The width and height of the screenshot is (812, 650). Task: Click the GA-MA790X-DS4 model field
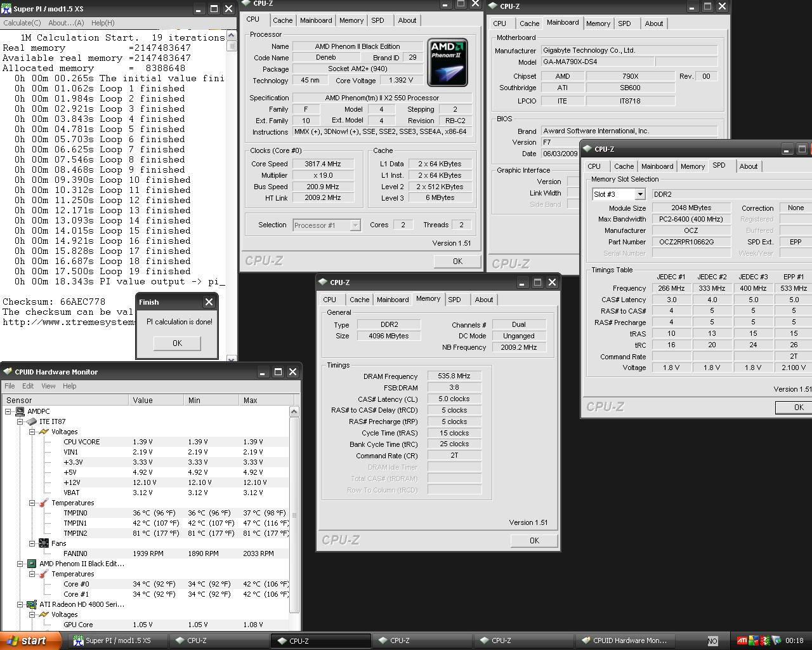pos(597,62)
